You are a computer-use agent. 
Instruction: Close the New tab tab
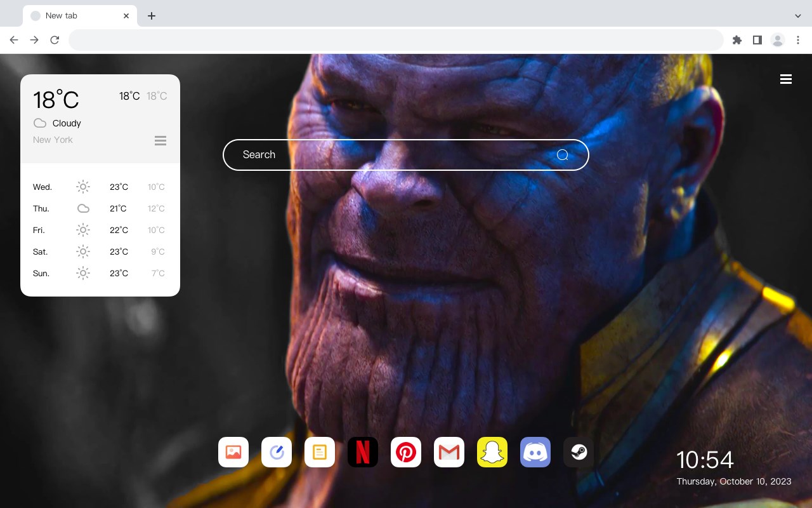coord(126,16)
